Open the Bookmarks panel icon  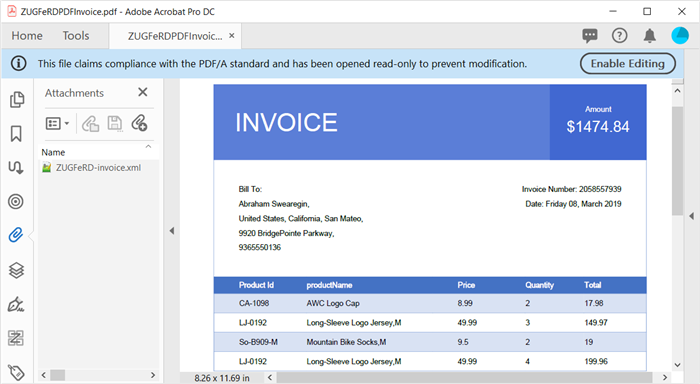16,134
